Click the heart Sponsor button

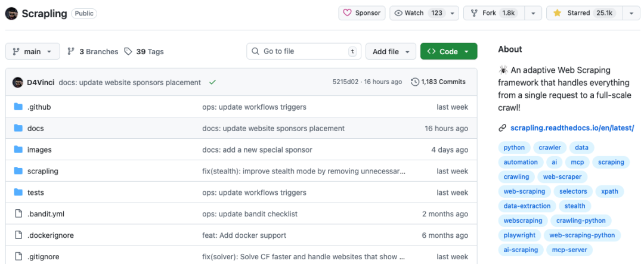pyautogui.click(x=362, y=13)
